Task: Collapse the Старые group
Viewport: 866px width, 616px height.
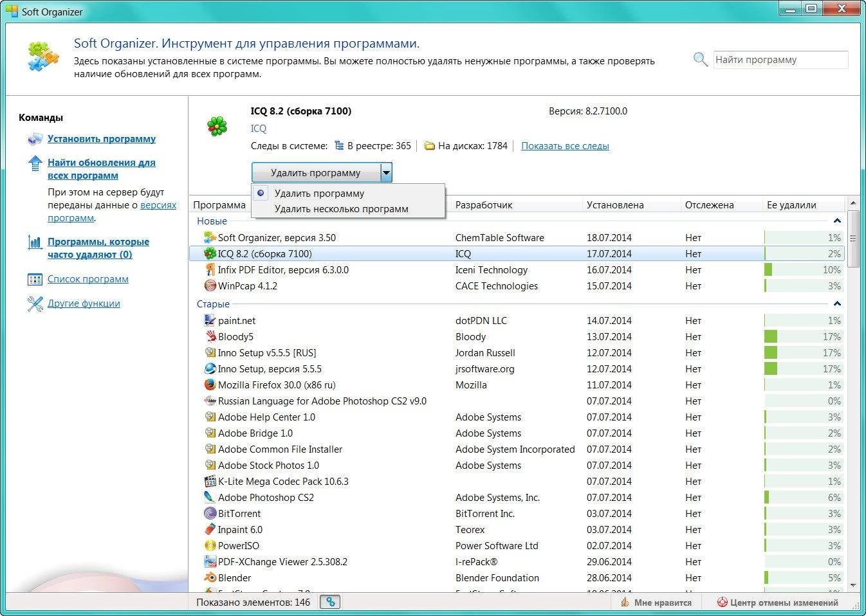Action: pyautogui.click(x=837, y=303)
